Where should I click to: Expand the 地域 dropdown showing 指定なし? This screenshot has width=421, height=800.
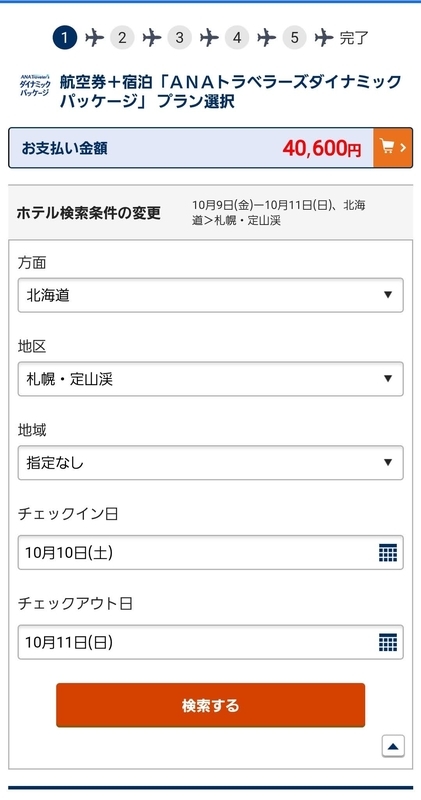210,463
